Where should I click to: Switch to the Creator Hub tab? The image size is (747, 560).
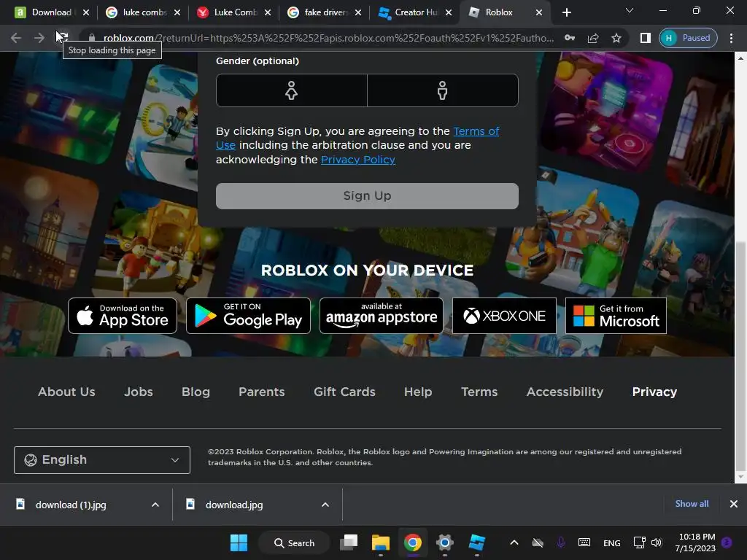coord(411,12)
